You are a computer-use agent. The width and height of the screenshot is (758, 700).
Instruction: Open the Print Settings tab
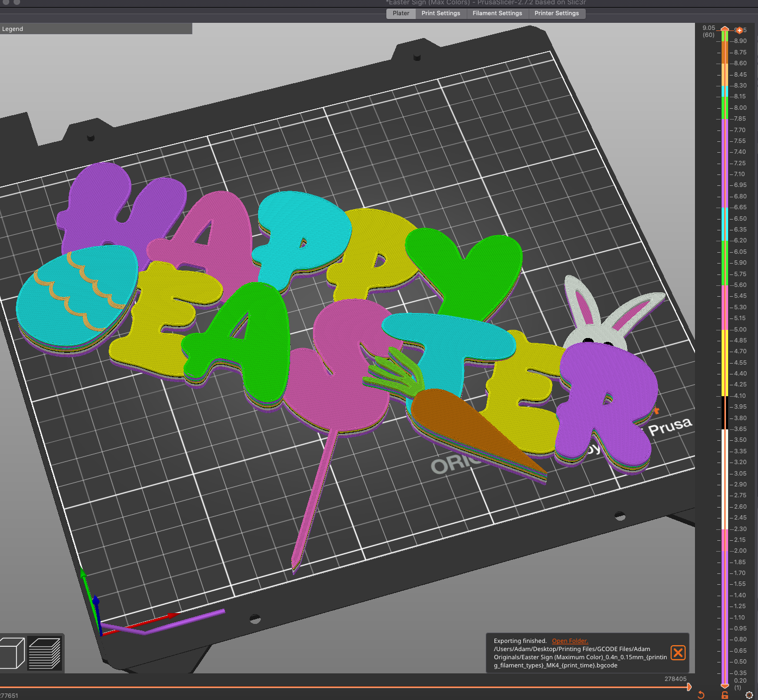coord(441,14)
